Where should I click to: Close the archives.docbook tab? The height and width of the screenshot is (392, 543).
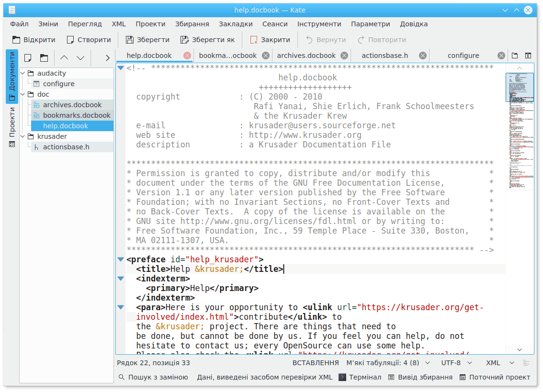(x=344, y=56)
